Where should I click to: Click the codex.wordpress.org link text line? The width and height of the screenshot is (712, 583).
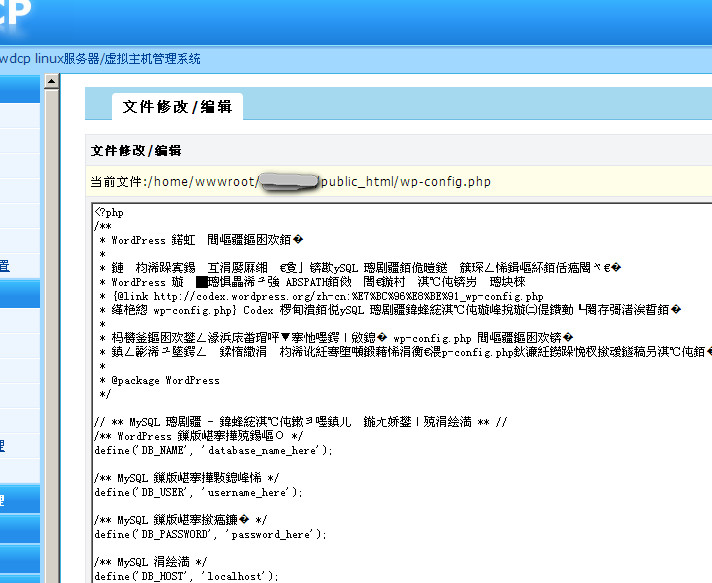click(321, 296)
